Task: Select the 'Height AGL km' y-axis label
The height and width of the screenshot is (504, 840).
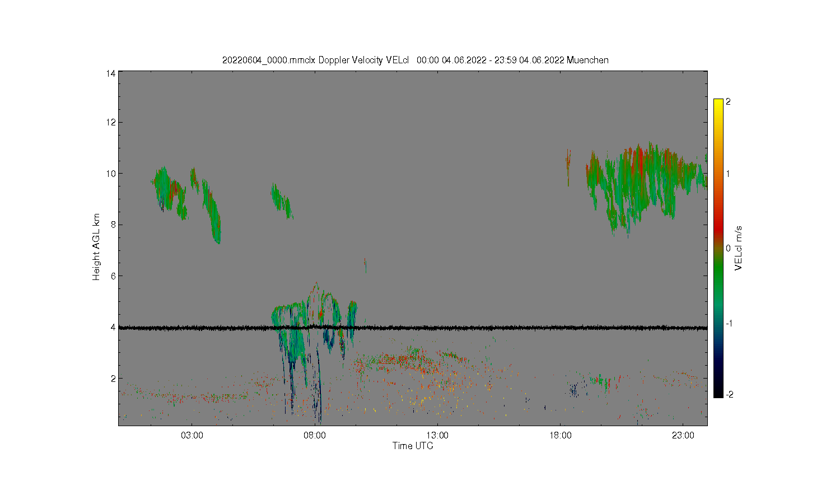Action: coord(96,247)
